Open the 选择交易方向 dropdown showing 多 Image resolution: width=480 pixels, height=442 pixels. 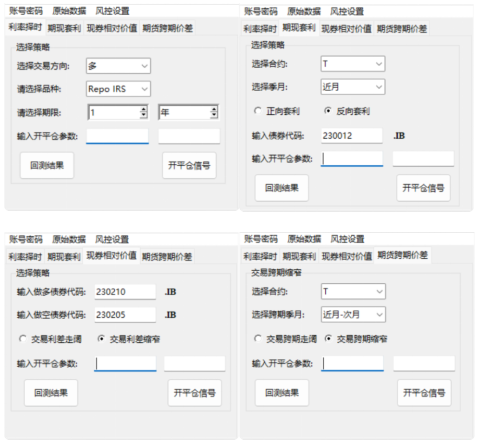118,66
